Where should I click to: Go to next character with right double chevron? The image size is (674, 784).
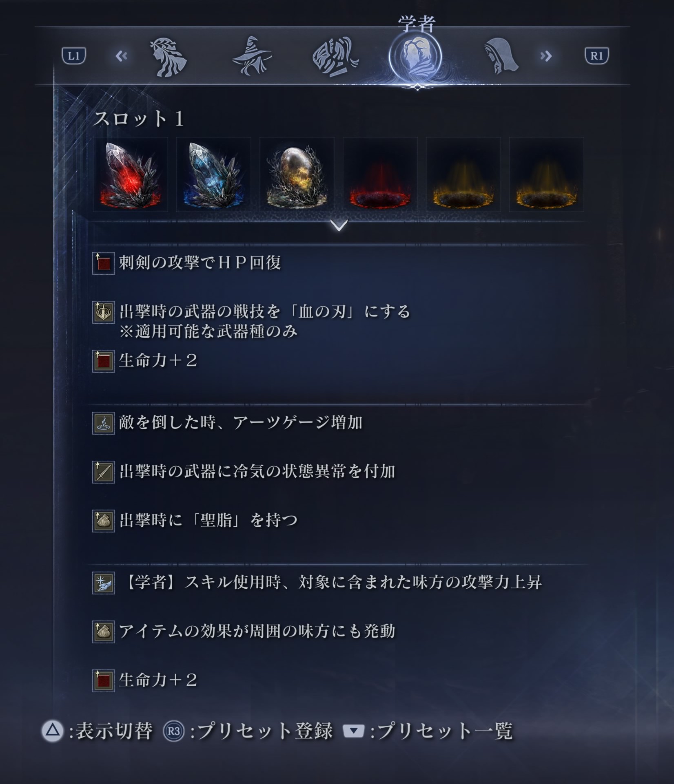click(x=546, y=56)
